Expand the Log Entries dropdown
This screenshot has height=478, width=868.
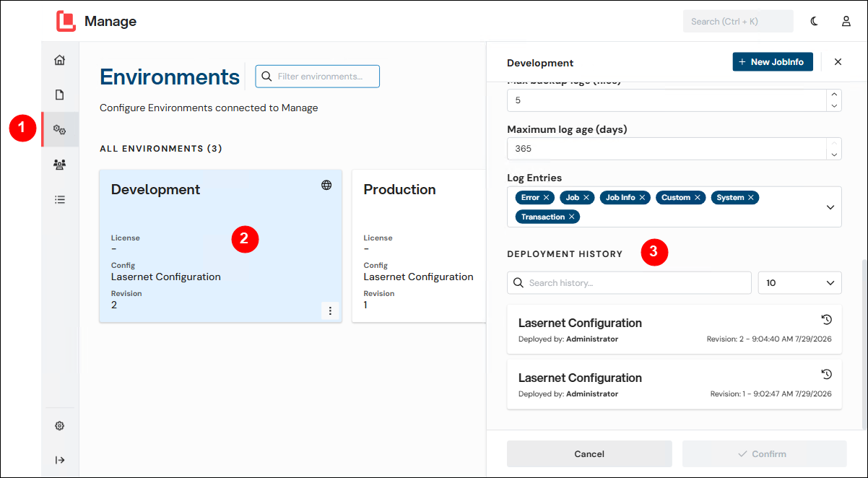(x=830, y=207)
